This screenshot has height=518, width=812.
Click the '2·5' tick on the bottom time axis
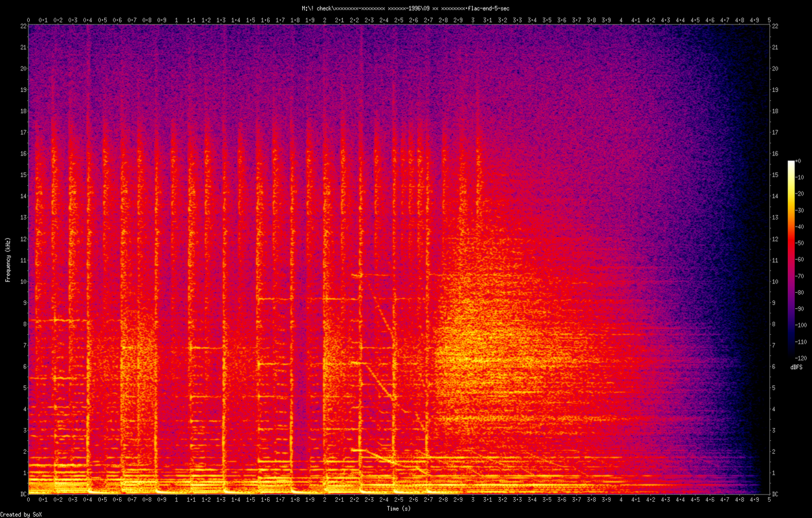click(399, 501)
